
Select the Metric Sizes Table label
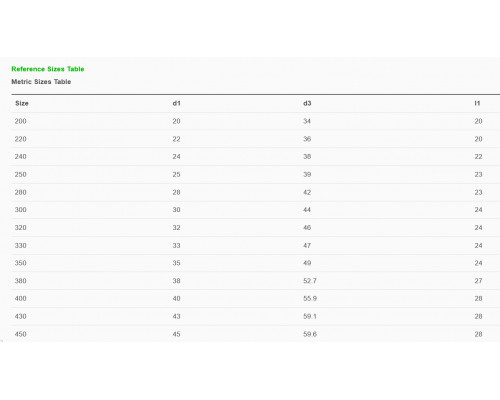coord(41,82)
